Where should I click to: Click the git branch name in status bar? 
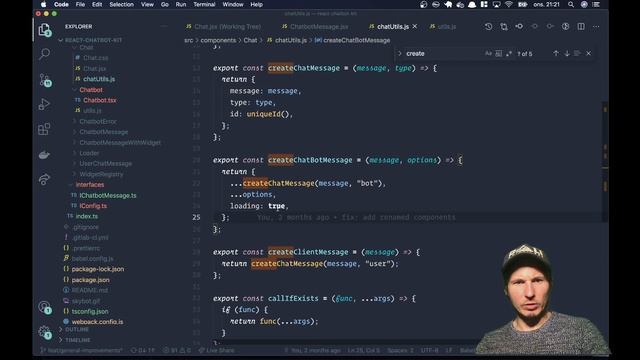(x=81, y=351)
